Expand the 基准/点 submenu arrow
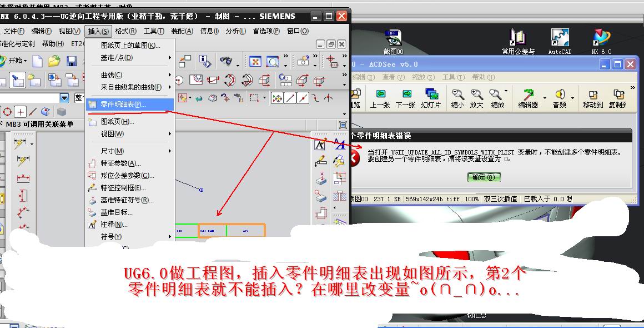This screenshot has height=328, width=644. (170, 58)
